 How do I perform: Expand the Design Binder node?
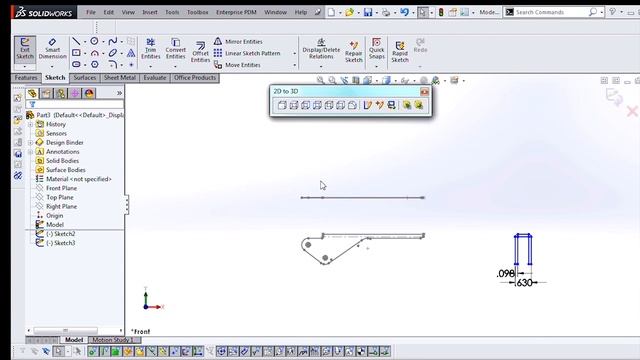point(30,143)
